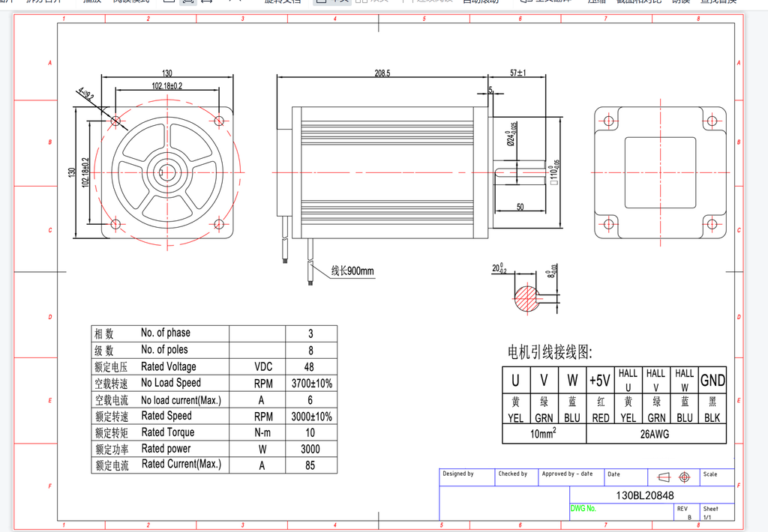Click the top-left mounting hole in front view

click(x=115, y=121)
